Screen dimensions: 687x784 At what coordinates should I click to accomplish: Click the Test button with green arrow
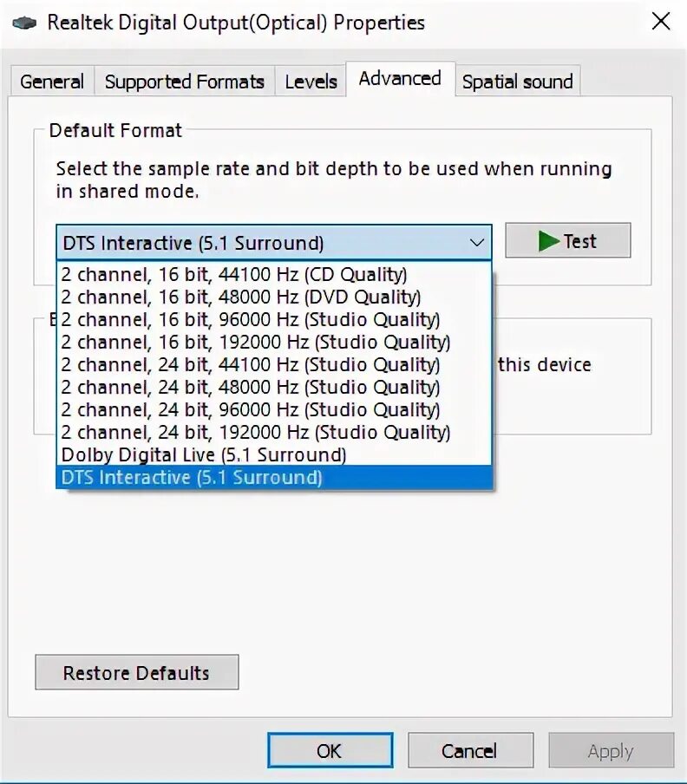[x=568, y=240]
